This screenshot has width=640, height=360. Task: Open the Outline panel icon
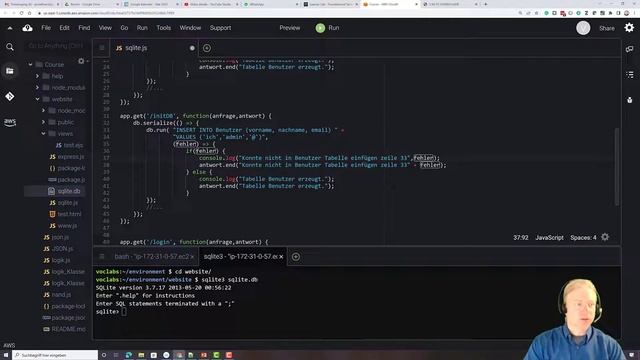(629, 74)
